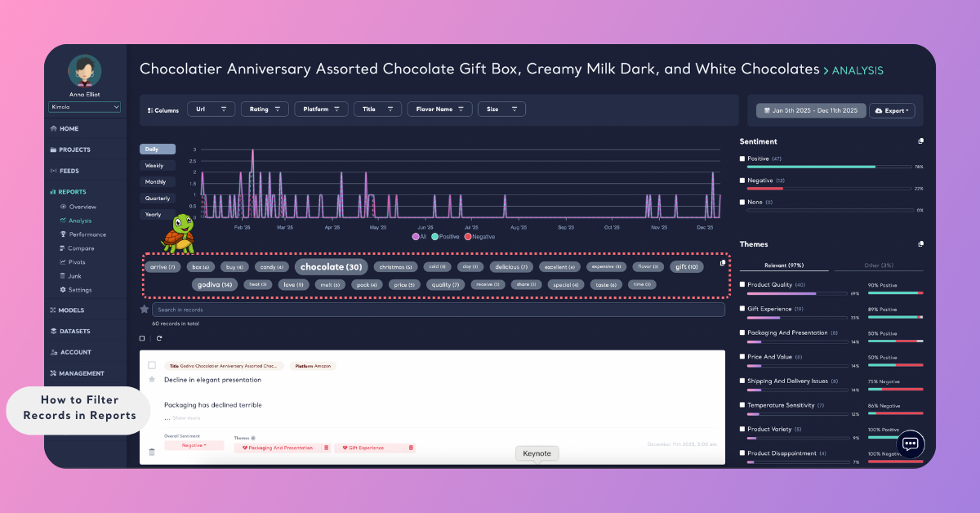Viewport: 980px width, 513px height.
Task: Open the Kimola workspace dropdown
Action: (85, 107)
